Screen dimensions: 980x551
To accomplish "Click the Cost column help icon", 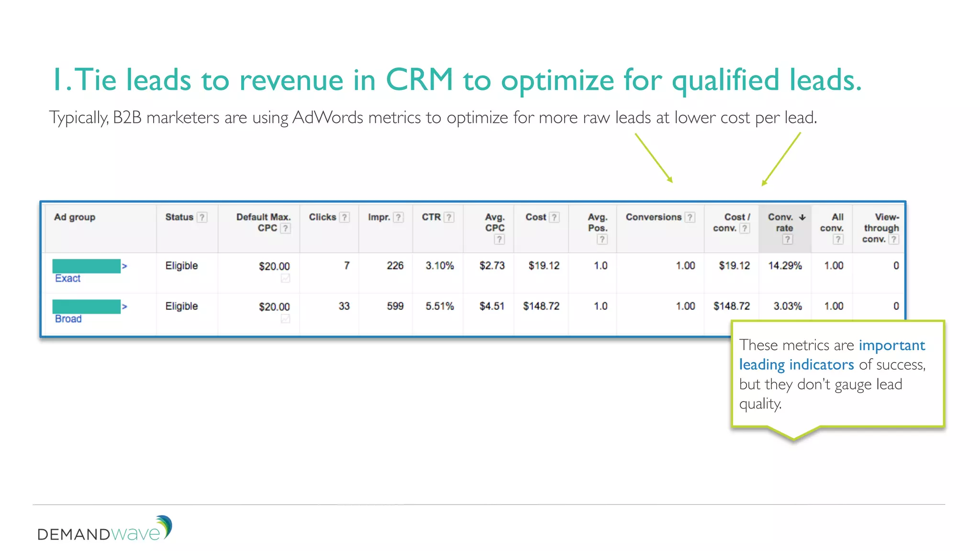I will pos(554,217).
